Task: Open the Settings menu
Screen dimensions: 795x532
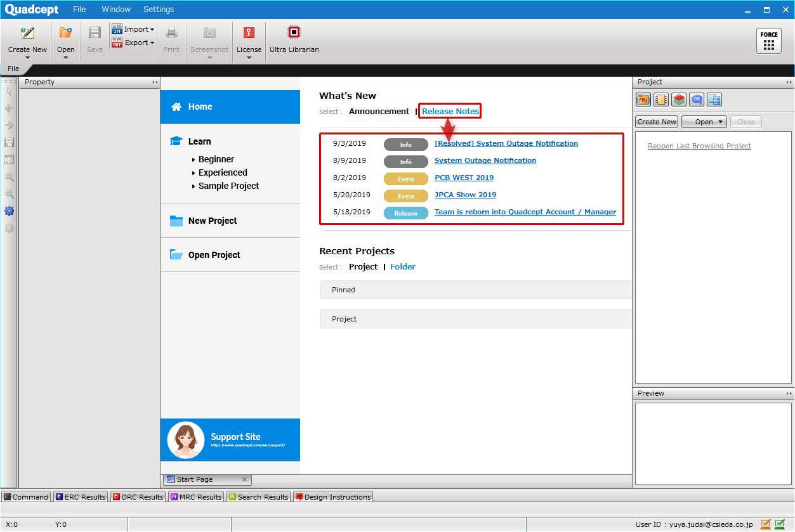Action: [x=159, y=10]
